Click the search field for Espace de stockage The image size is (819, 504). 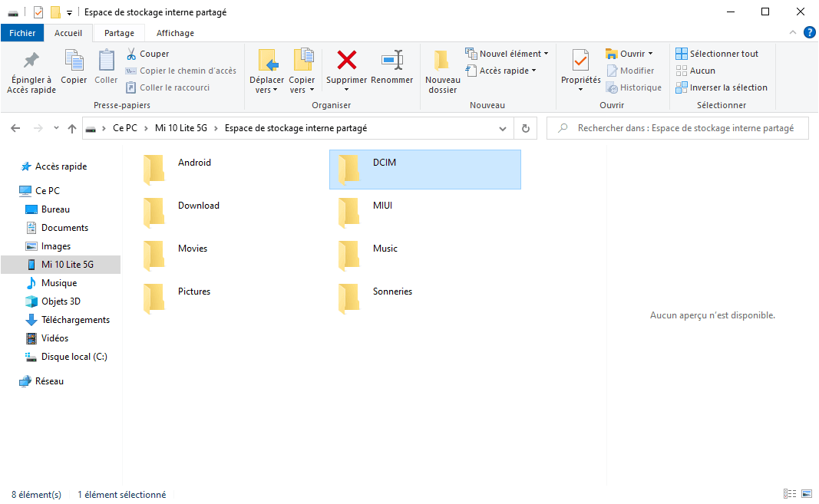click(x=683, y=129)
